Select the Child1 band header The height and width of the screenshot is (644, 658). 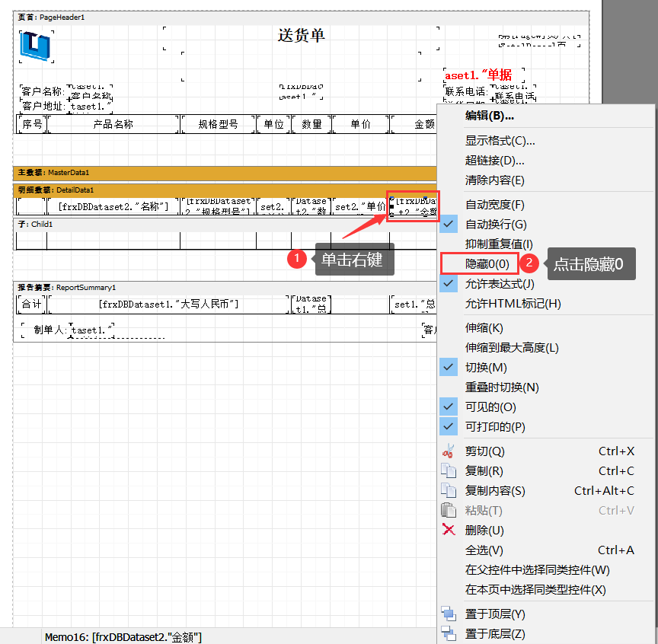click(x=225, y=225)
